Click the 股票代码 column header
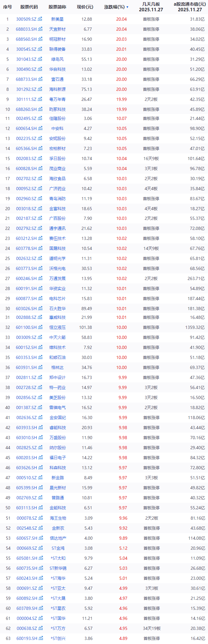208x644 pixels. tap(29, 7)
